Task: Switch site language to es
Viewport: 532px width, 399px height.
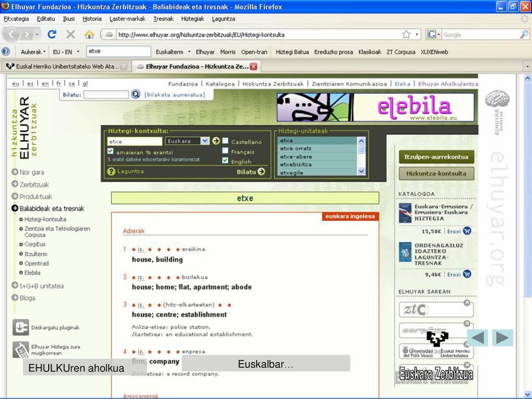Action: coord(30,84)
